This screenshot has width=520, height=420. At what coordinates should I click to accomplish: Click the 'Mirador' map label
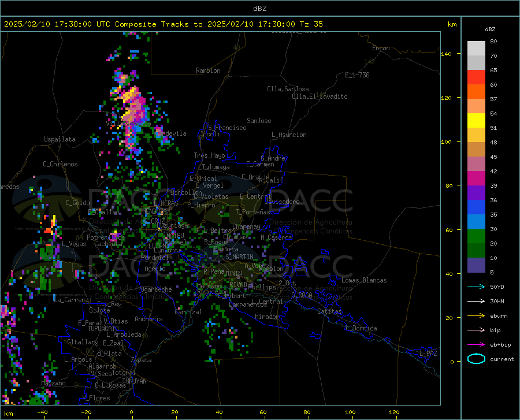[x=266, y=317]
